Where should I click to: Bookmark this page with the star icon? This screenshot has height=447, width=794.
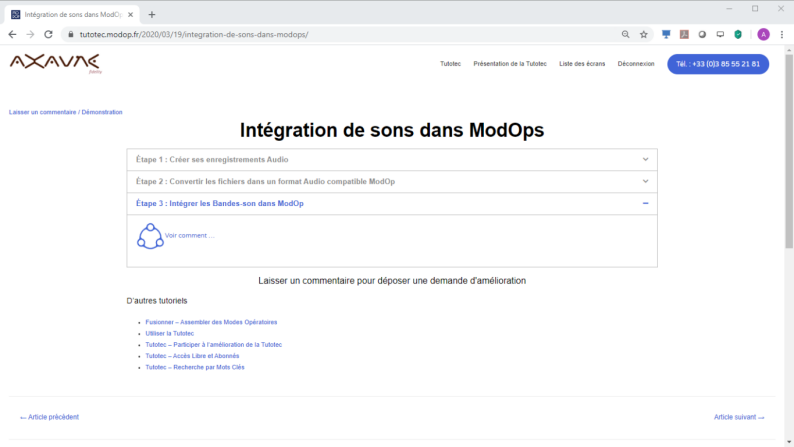click(x=644, y=34)
